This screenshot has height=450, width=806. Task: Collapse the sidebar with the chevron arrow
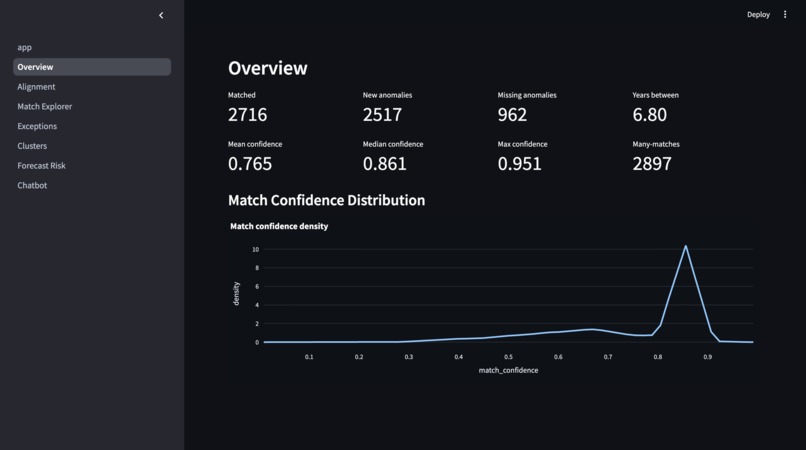pyautogui.click(x=161, y=15)
